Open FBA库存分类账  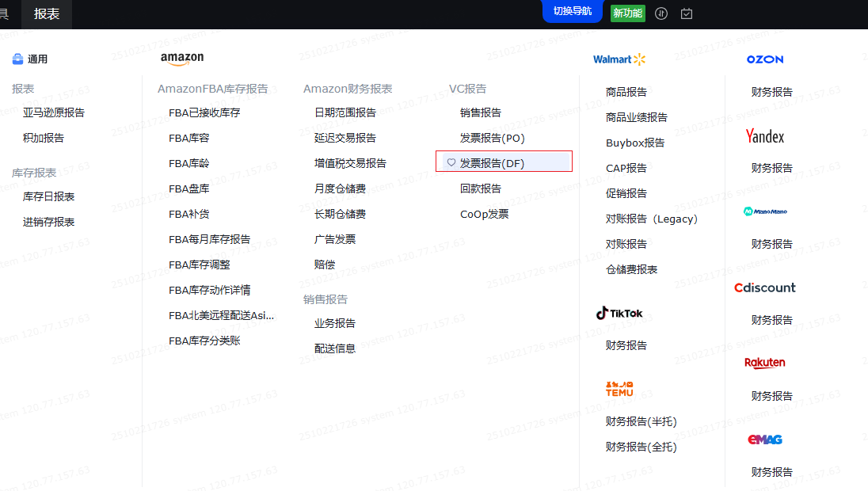[204, 341]
